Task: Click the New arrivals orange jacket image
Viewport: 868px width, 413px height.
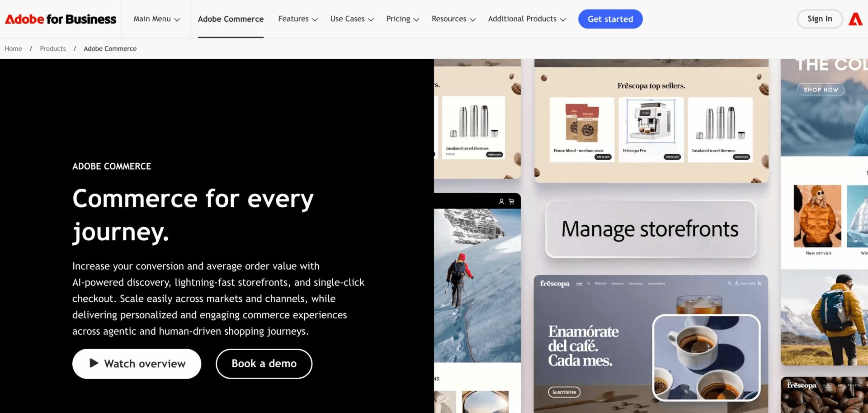Action: 817,216
